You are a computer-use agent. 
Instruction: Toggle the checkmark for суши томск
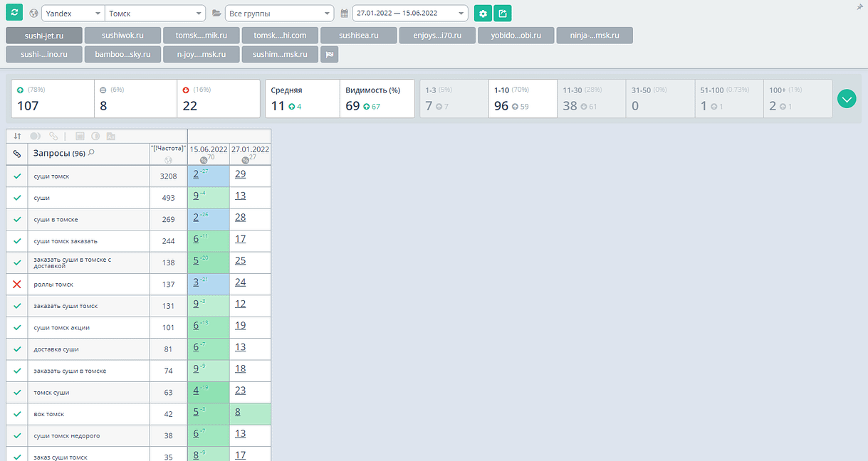point(17,176)
